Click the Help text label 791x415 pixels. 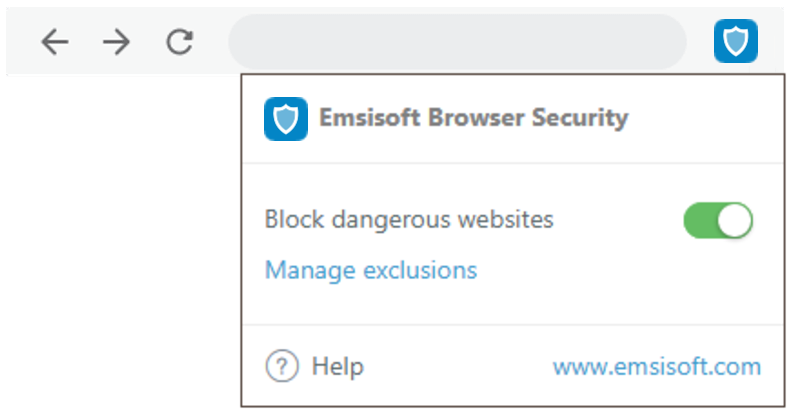coord(338,367)
